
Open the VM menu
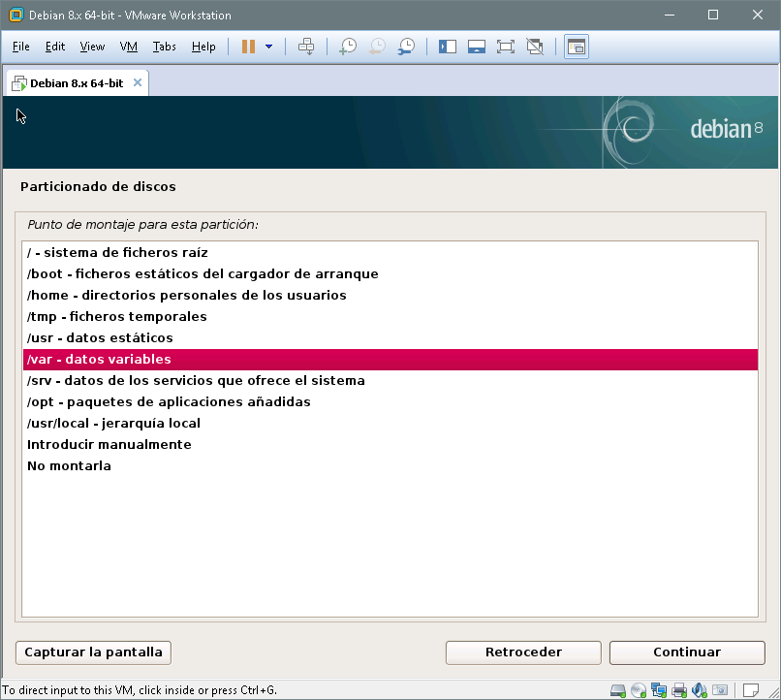tap(129, 47)
